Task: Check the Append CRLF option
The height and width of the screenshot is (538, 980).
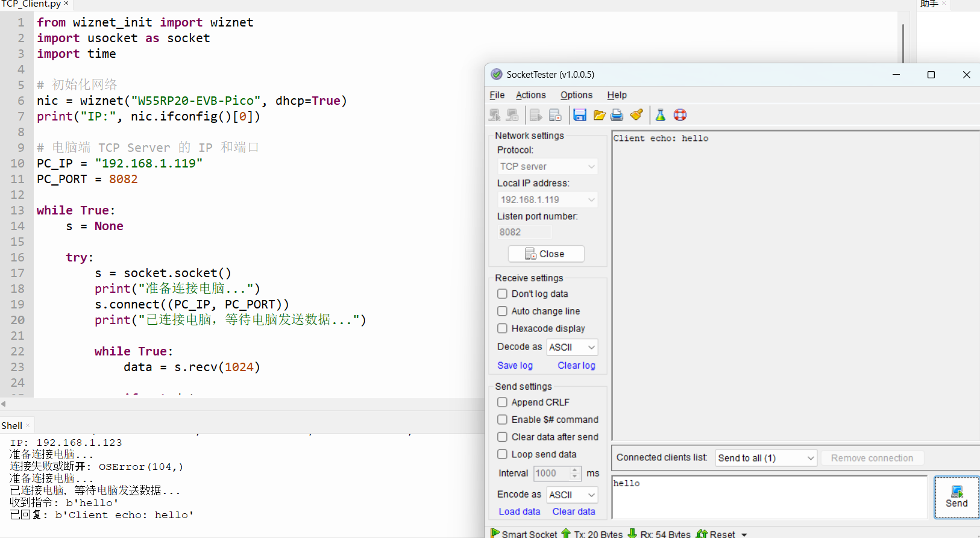Action: point(502,402)
